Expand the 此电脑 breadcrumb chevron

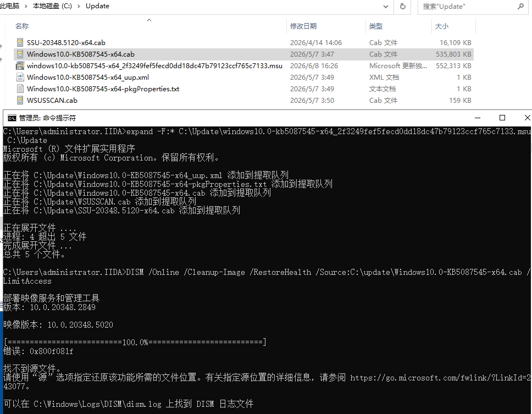tap(25, 6)
